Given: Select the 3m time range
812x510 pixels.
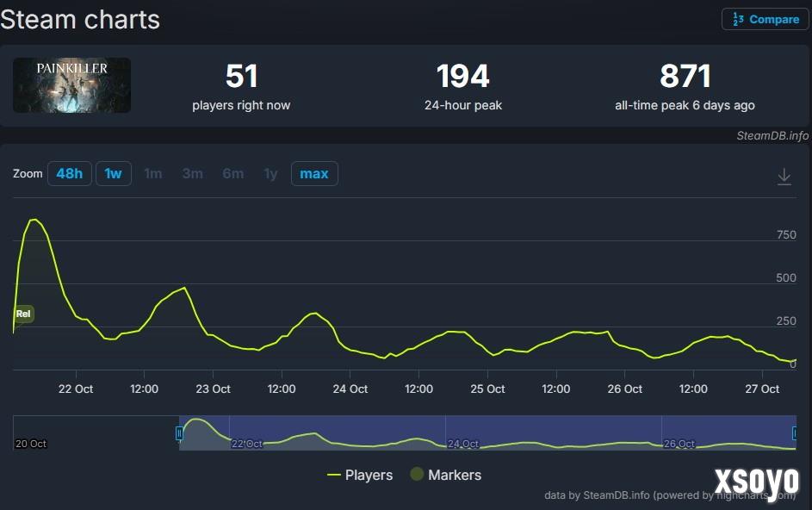Looking at the screenshot, I should (192, 173).
